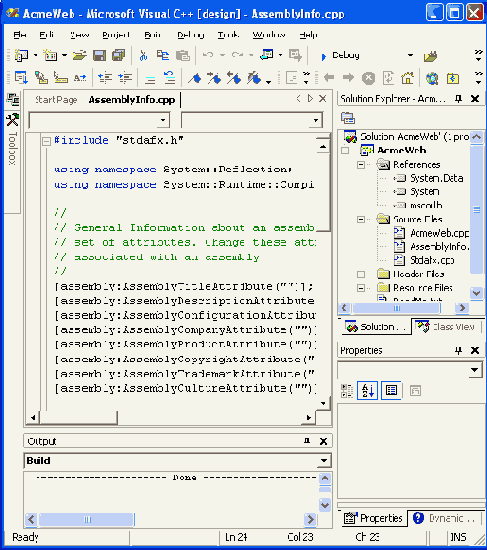Click the Decrease Indent icon
487x550 pixels.
pyautogui.click(x=105, y=78)
